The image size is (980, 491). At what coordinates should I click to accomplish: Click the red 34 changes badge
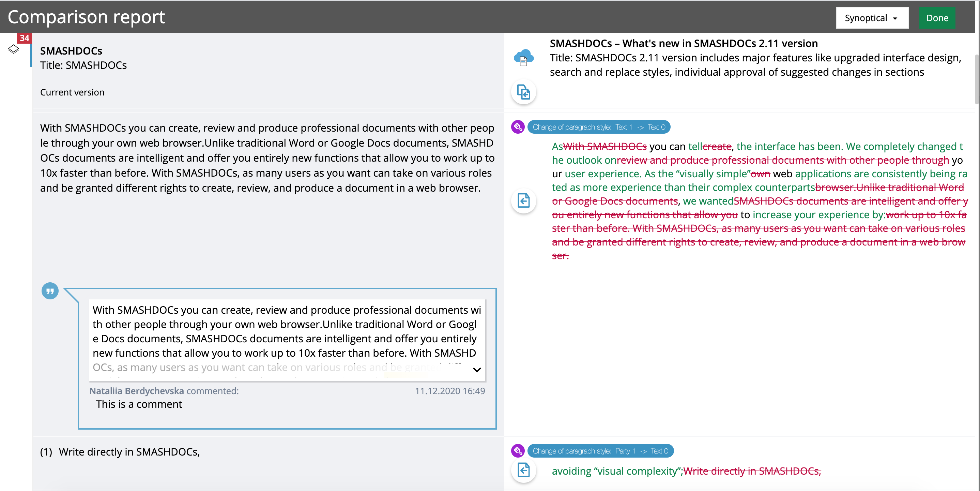click(x=24, y=38)
